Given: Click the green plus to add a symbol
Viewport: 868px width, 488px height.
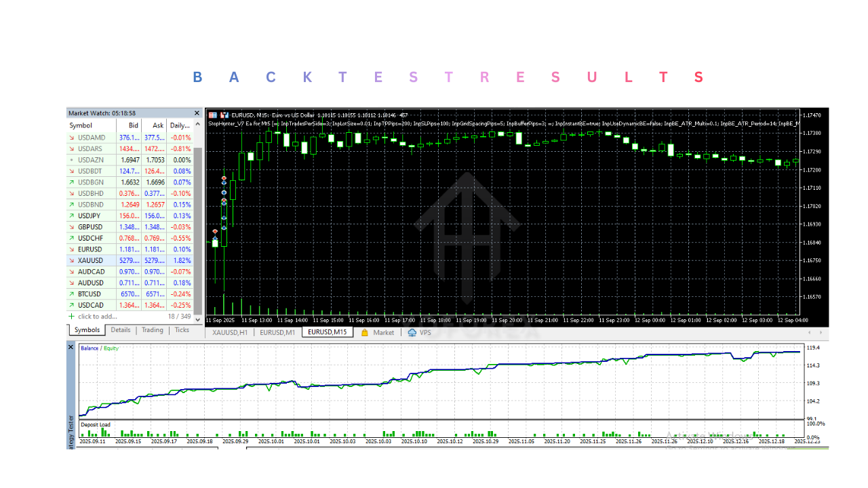Looking at the screenshot, I should pyautogui.click(x=72, y=316).
